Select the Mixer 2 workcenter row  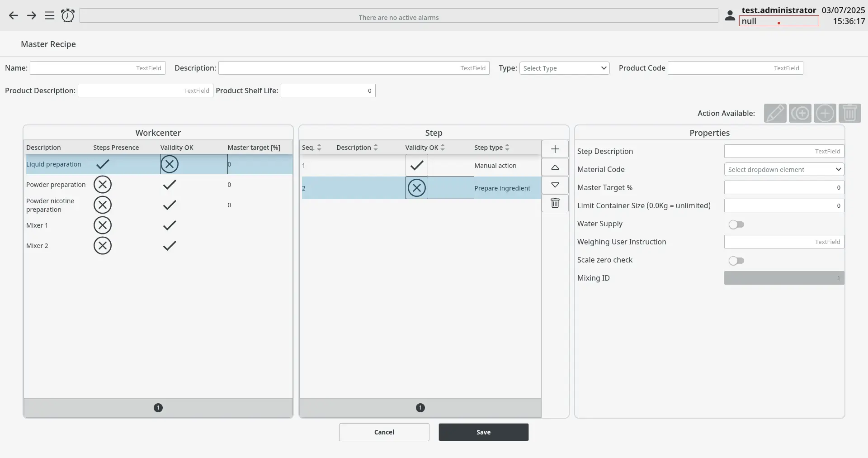(158, 246)
